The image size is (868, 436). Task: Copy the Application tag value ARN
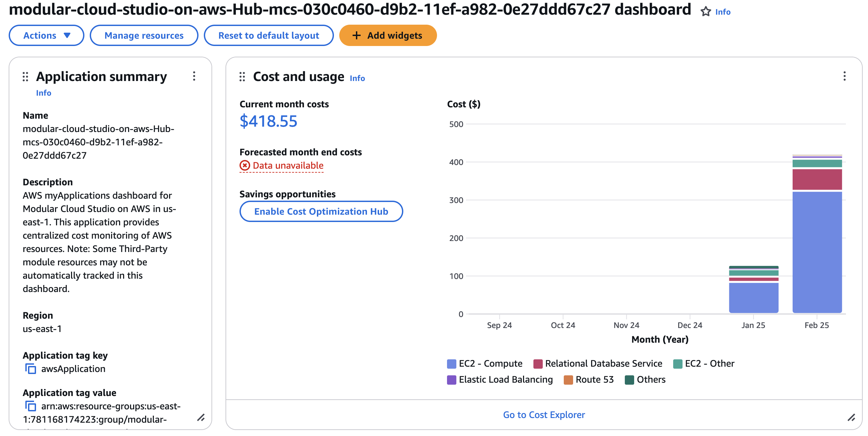tap(31, 406)
